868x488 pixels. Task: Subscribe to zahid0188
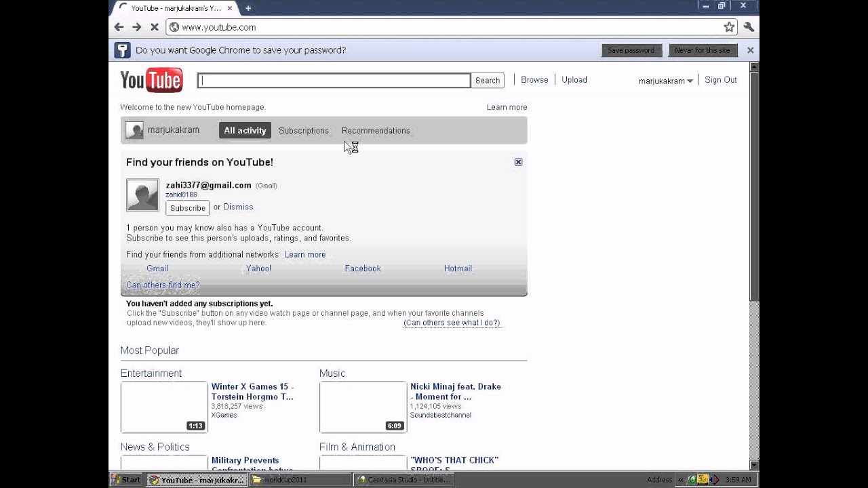click(188, 208)
